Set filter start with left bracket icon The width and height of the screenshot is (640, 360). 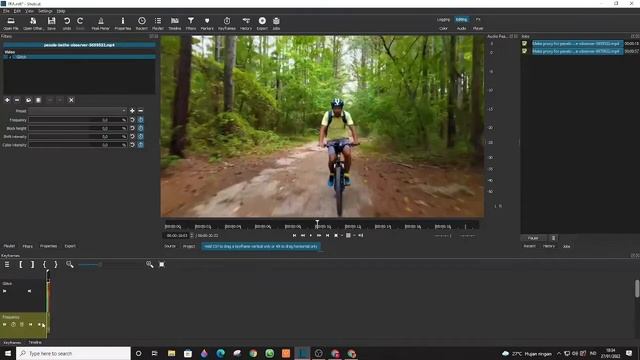(x=20, y=264)
